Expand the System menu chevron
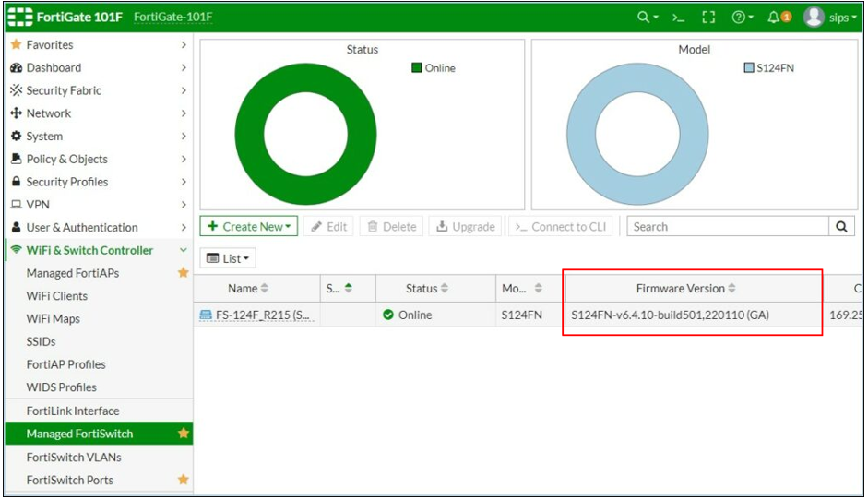Viewport: 868px width, 500px height. pyautogui.click(x=184, y=136)
